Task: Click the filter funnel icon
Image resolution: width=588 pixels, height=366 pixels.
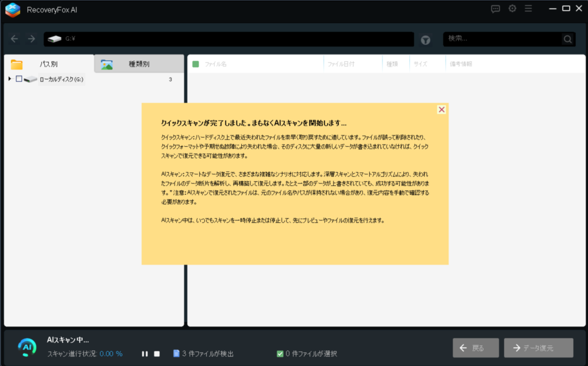Action: [x=425, y=40]
